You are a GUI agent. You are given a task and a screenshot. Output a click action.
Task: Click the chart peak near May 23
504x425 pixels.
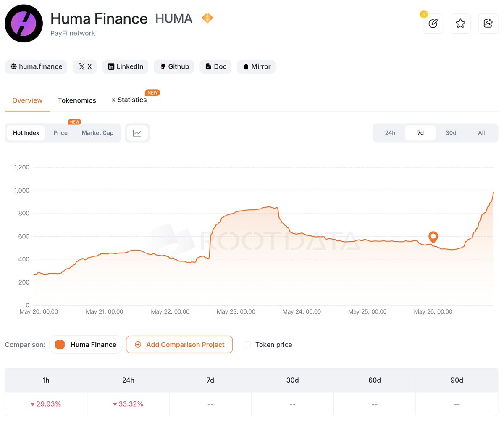tap(269, 206)
